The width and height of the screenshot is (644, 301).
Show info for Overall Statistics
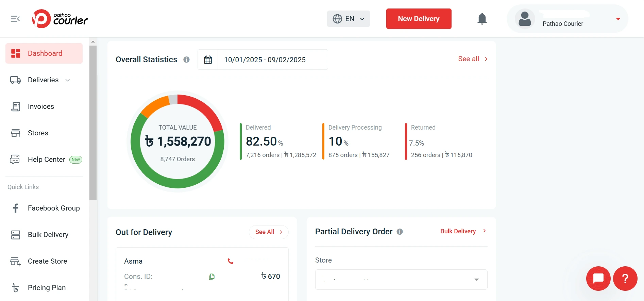[x=186, y=60]
